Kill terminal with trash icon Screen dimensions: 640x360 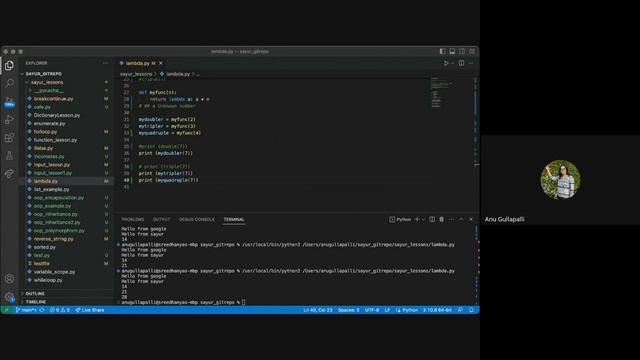pos(442,220)
